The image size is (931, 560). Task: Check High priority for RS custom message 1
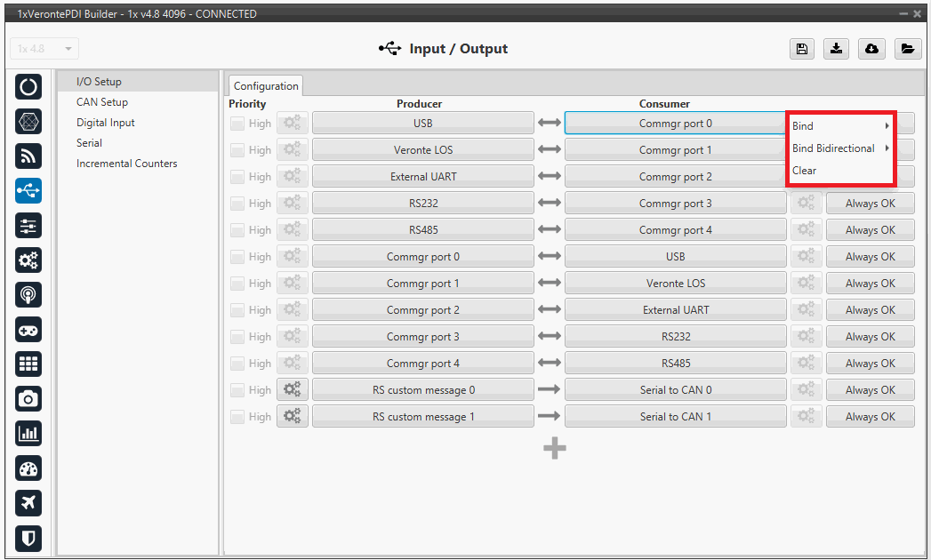[x=237, y=417]
